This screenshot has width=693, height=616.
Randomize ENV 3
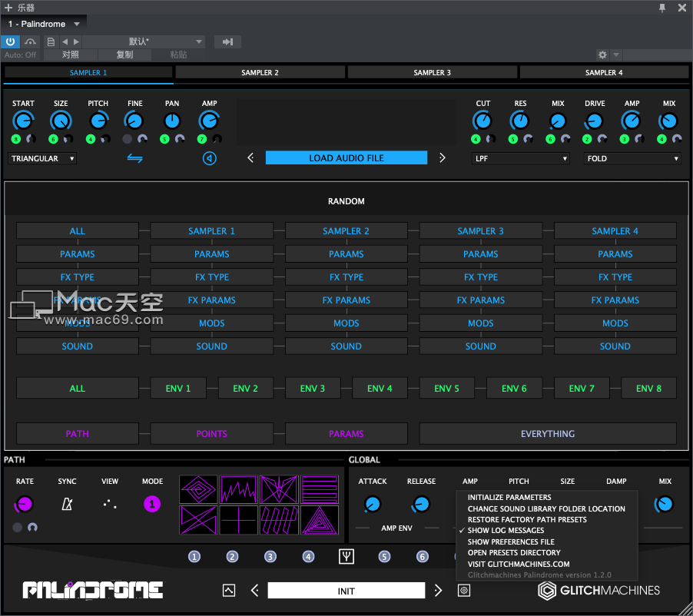tap(313, 389)
